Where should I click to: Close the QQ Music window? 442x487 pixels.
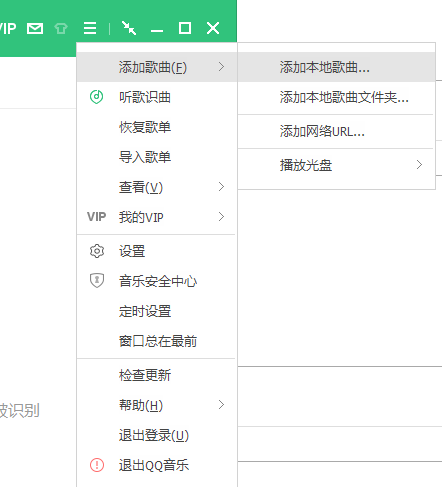pyautogui.click(x=213, y=28)
